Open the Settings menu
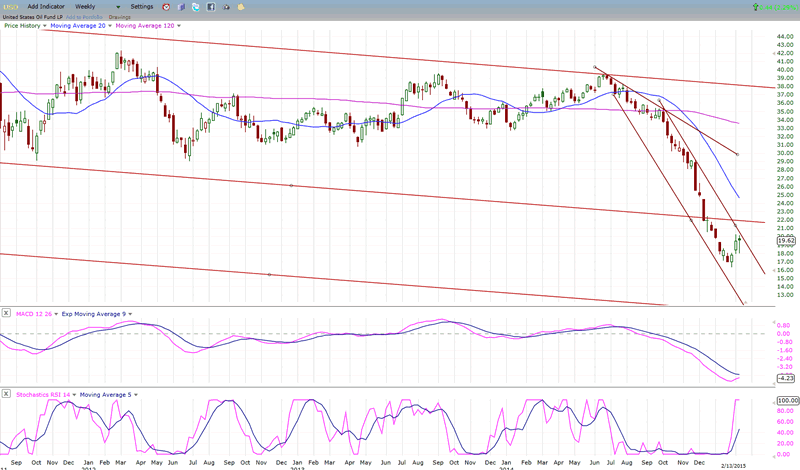This screenshot has width=800, height=470. pos(142,7)
